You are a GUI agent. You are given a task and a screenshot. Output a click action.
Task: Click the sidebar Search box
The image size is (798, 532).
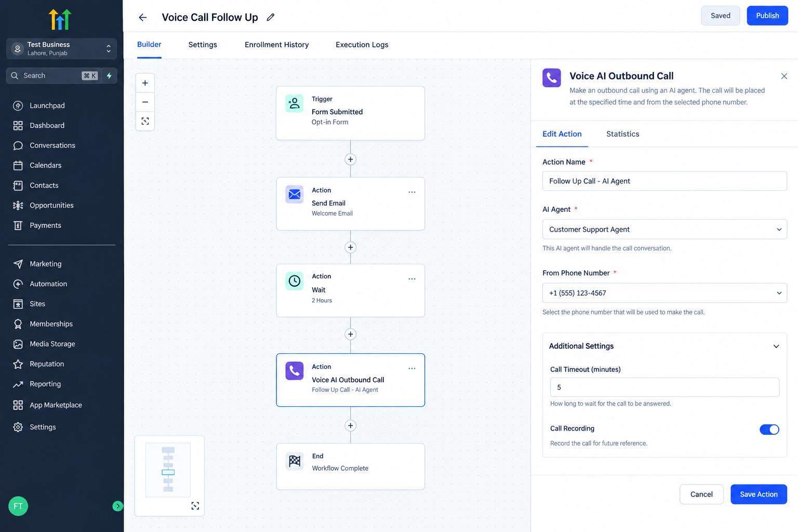(54, 76)
